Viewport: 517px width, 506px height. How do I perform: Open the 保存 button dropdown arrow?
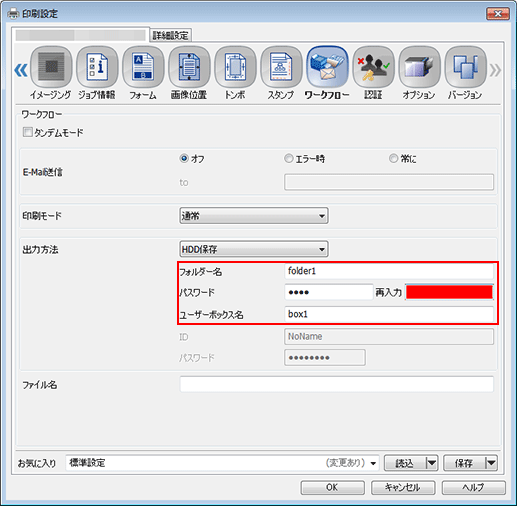tap(491, 463)
